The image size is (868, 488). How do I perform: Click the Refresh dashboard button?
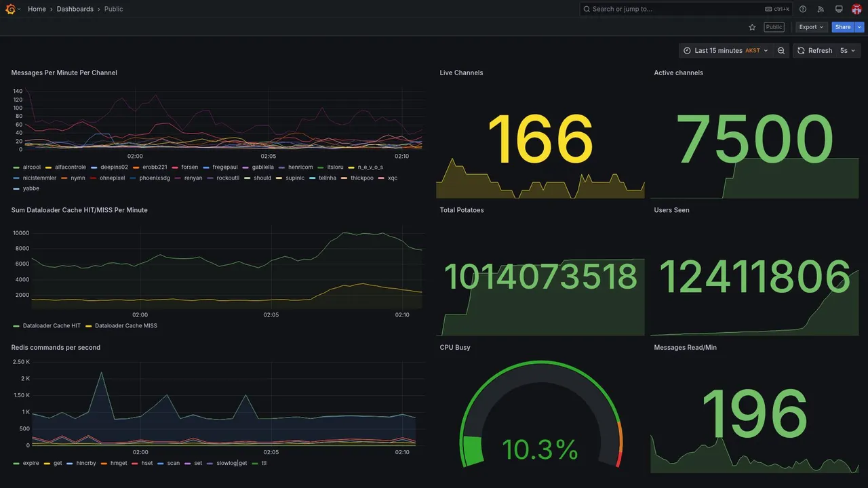click(x=814, y=51)
